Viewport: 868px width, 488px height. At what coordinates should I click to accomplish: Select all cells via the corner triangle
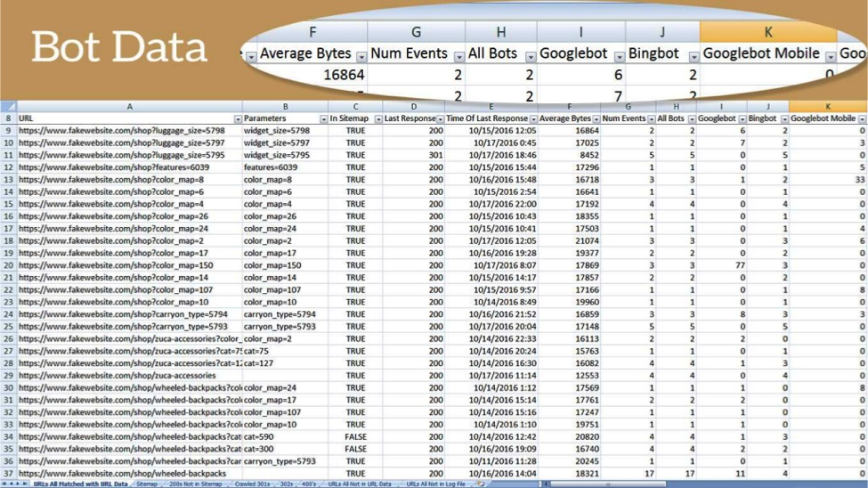click(x=8, y=106)
